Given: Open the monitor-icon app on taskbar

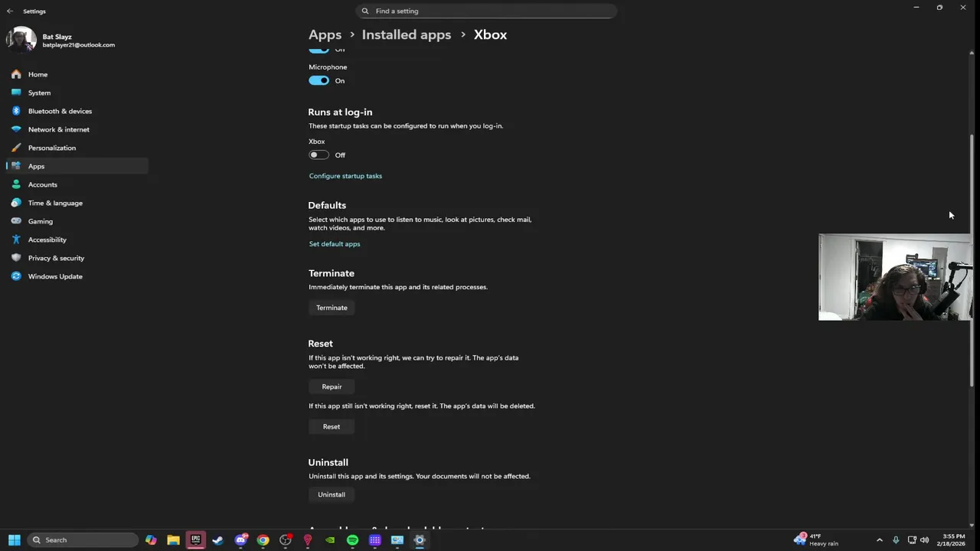Looking at the screenshot, I should pyautogui.click(x=397, y=540).
